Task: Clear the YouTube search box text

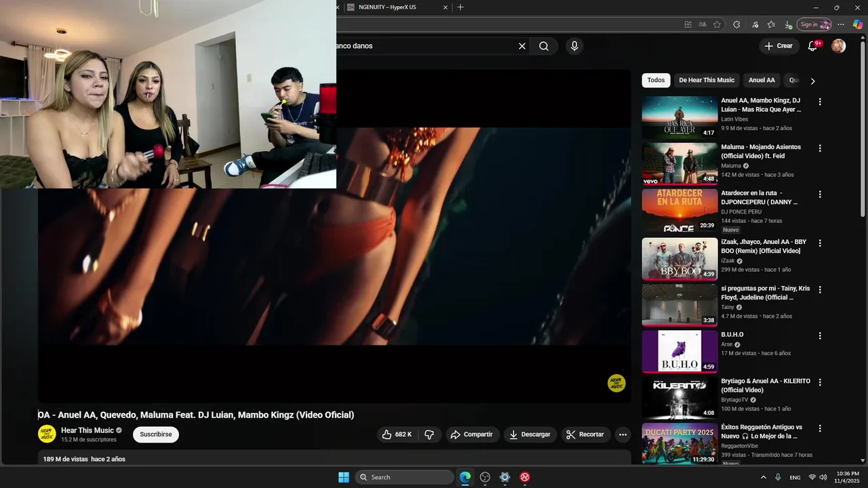Action: pos(522,46)
